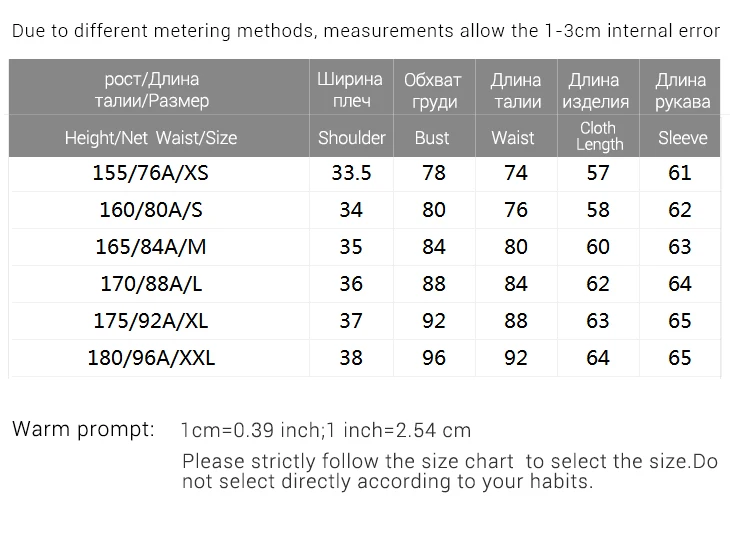Image resolution: width=730 pixels, height=547 pixels.
Task: Click the 165/84A/M size label
Action: [151, 247]
